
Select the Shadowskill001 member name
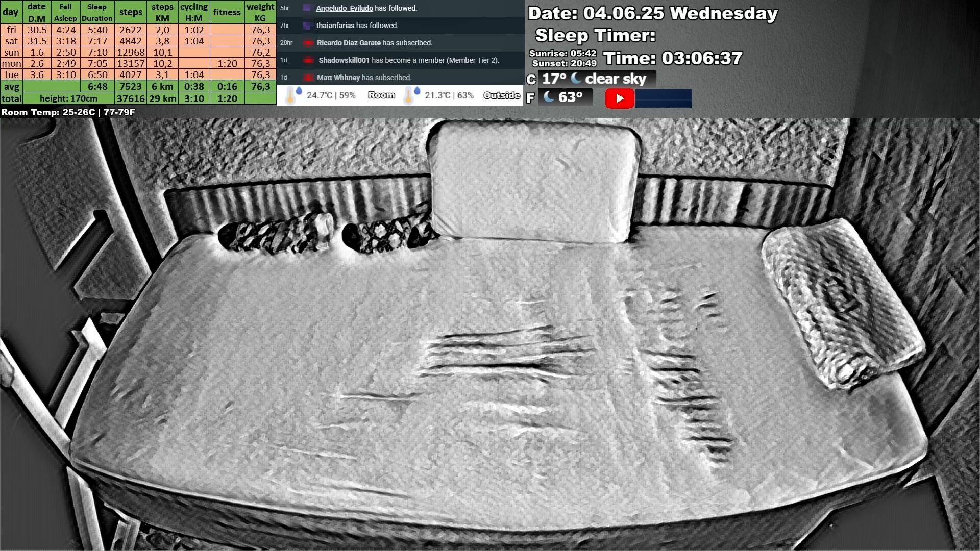point(344,60)
